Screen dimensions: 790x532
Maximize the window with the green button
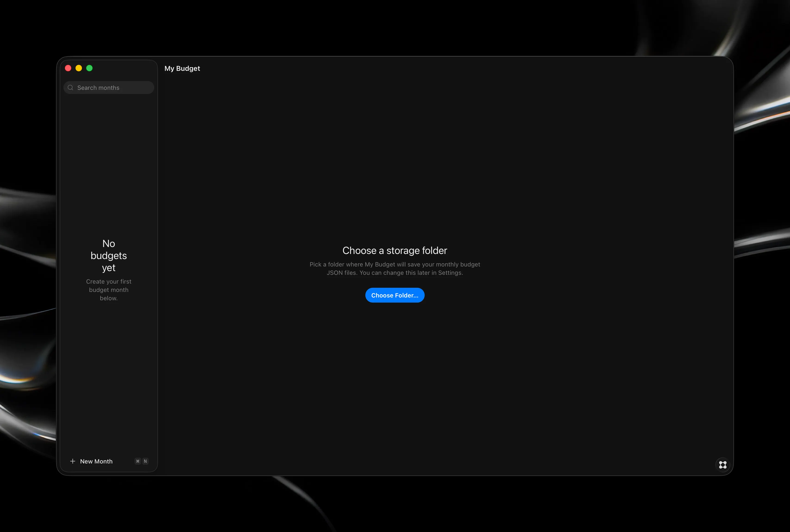[89, 68]
